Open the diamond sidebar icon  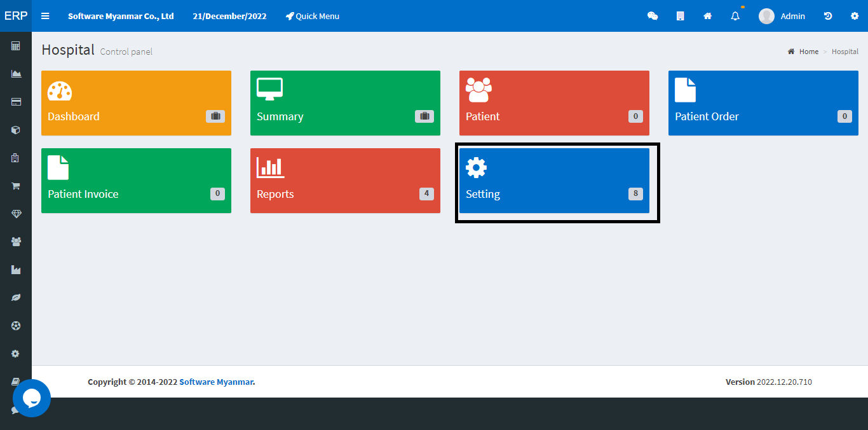coord(16,214)
